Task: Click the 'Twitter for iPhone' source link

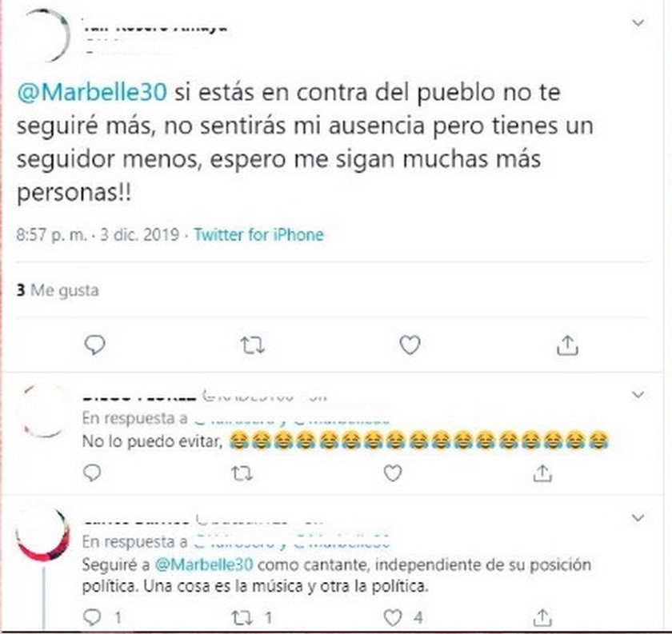Action: [259, 235]
